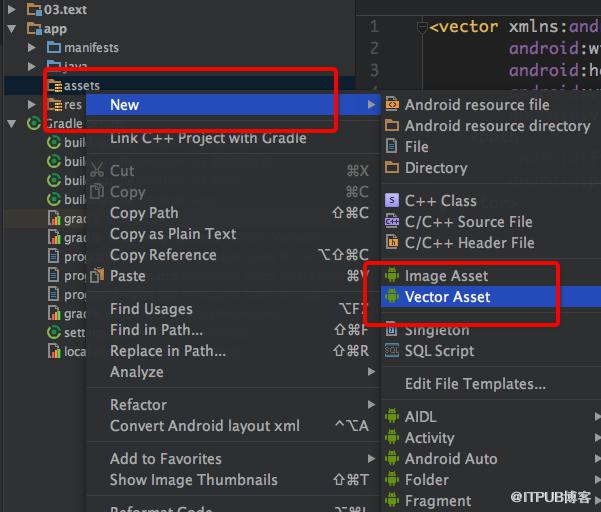
Task: Expand the New submenu arrow
Action: 371,104
